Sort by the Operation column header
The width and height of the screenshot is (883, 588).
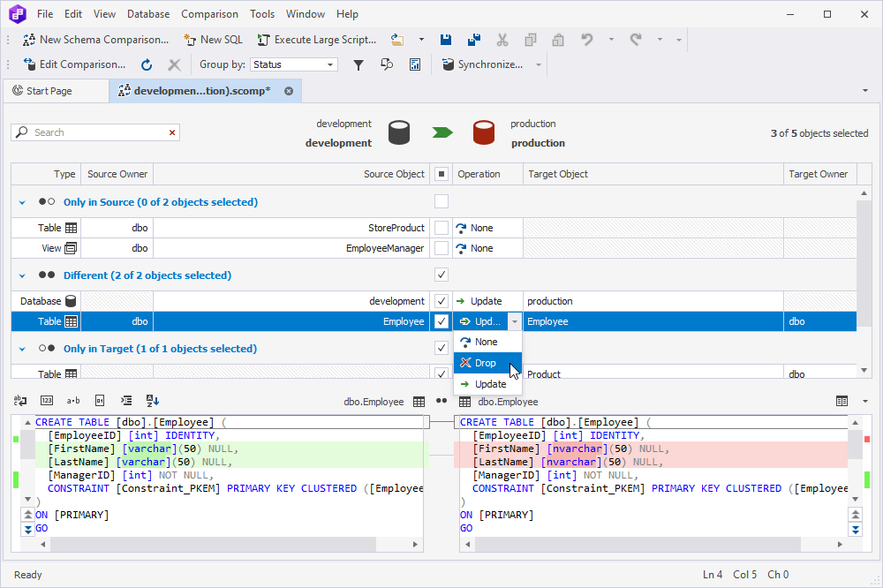pos(487,174)
